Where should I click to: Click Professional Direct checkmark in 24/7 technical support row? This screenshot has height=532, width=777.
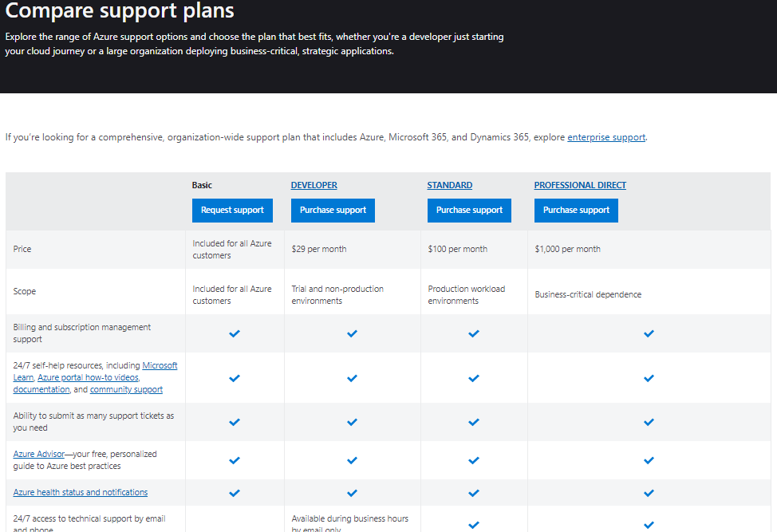click(649, 525)
